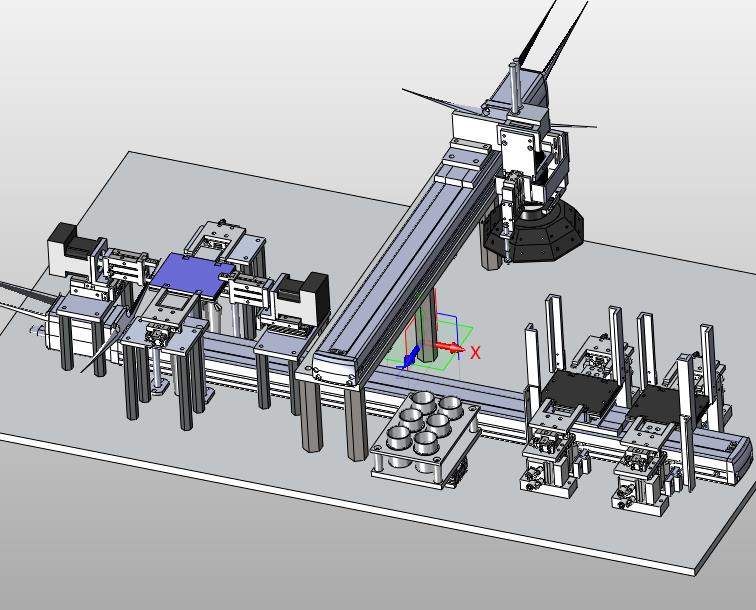
Task: Select the black octagonal ring light housing
Action: [x=535, y=234]
